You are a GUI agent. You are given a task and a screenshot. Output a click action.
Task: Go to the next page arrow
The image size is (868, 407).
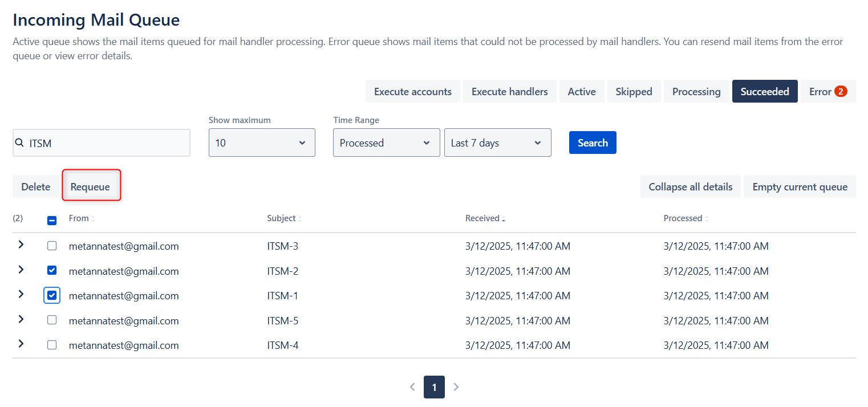pyautogui.click(x=456, y=387)
